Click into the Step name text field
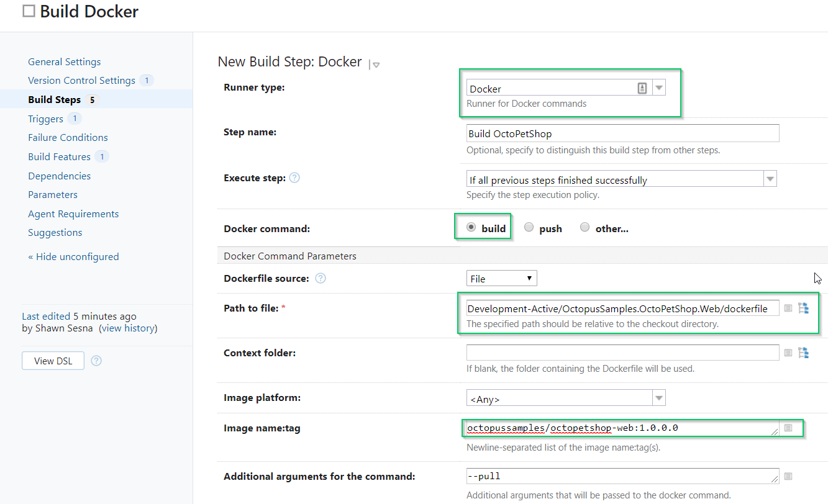The height and width of the screenshot is (504, 828). (622, 133)
